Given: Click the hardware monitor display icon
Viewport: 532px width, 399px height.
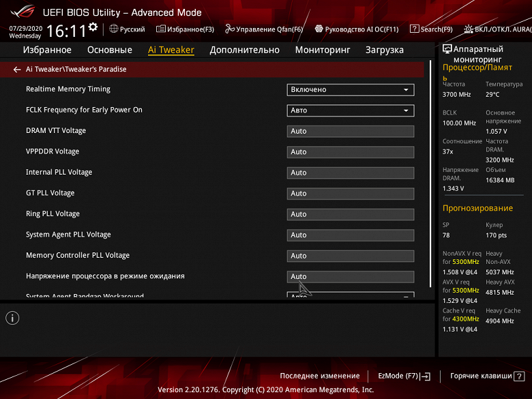Looking at the screenshot, I should [447, 49].
